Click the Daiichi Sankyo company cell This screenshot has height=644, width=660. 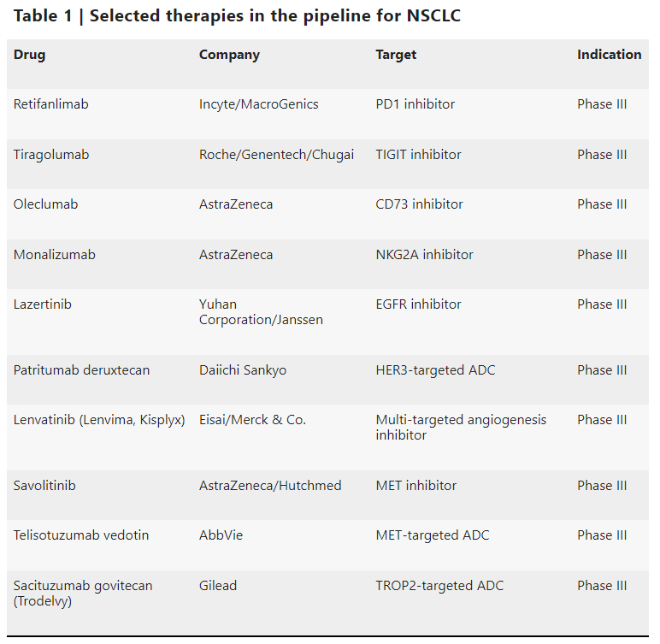pyautogui.click(x=243, y=370)
